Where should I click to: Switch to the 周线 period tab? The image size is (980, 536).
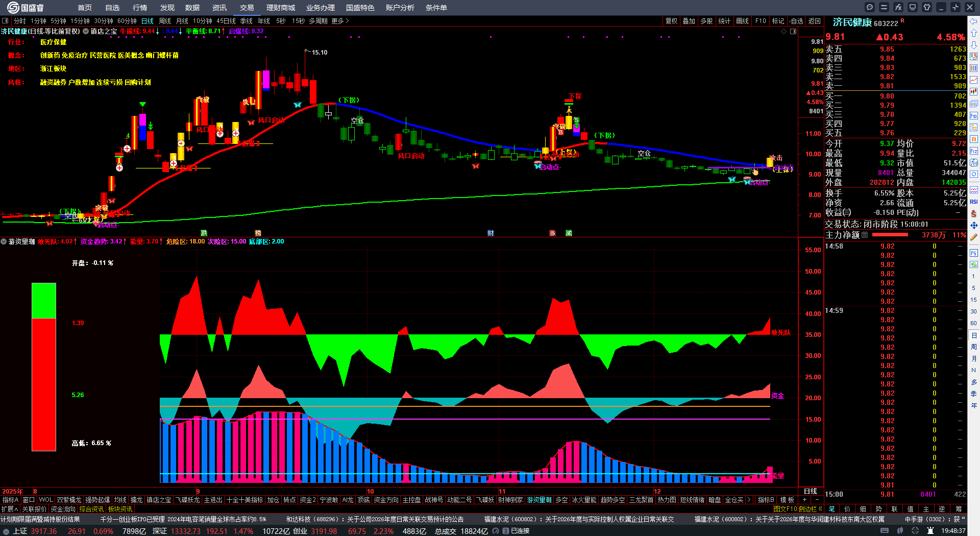tap(165, 21)
